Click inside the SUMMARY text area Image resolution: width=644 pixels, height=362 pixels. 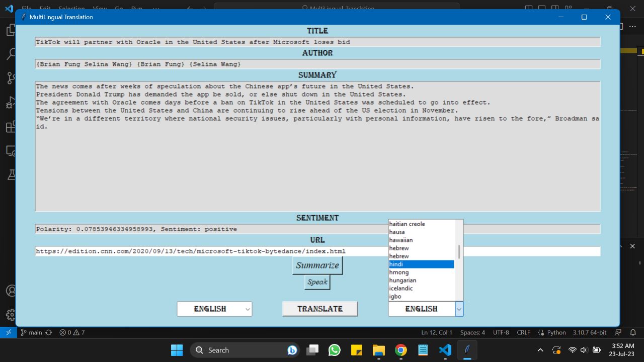pos(317,146)
